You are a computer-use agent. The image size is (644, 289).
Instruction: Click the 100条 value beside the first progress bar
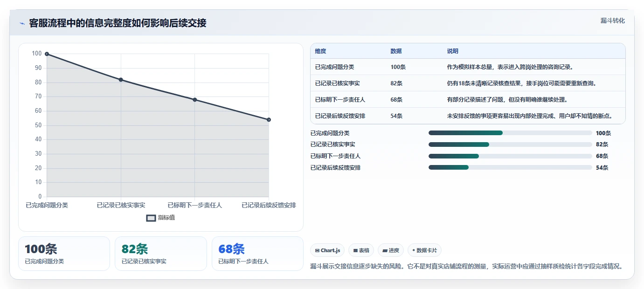(603, 133)
